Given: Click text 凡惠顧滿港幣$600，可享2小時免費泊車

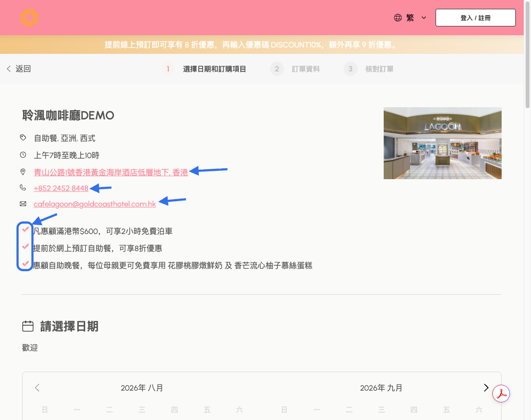Looking at the screenshot, I should (103, 232).
